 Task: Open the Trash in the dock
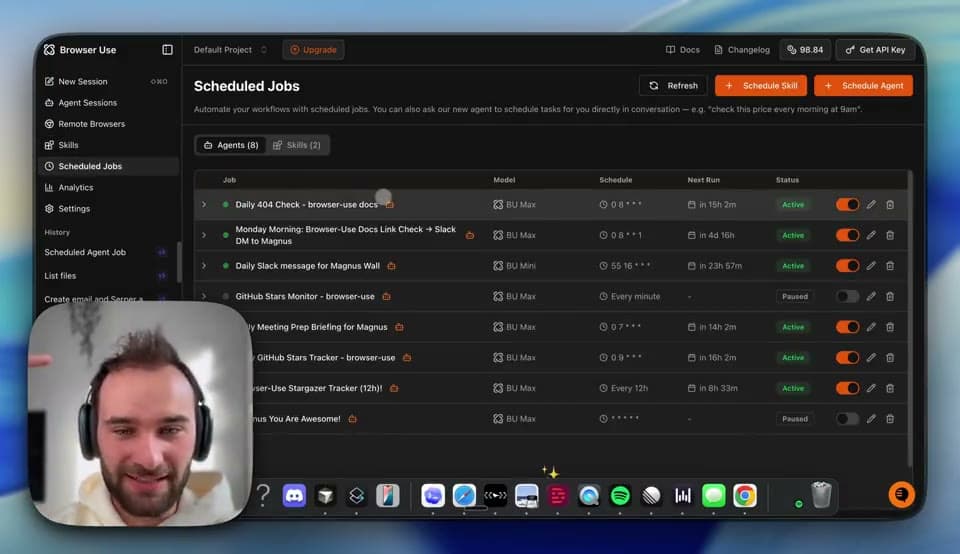[821, 495]
